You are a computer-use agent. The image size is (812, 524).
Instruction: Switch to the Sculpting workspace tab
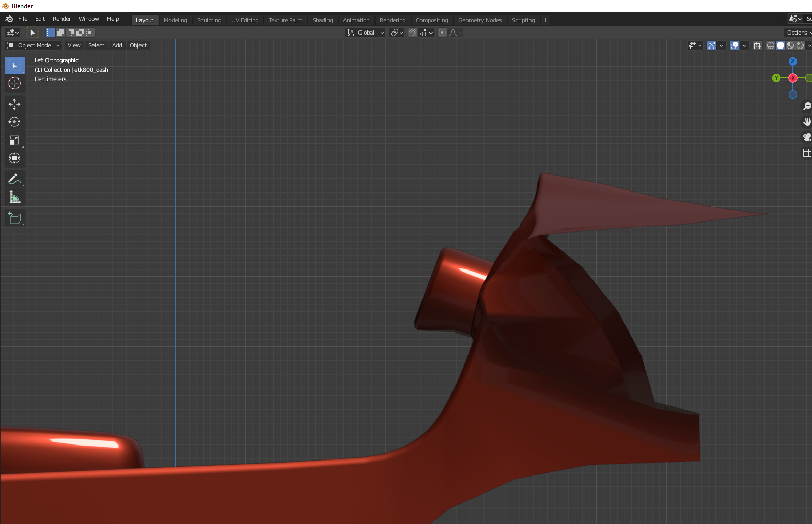(209, 20)
